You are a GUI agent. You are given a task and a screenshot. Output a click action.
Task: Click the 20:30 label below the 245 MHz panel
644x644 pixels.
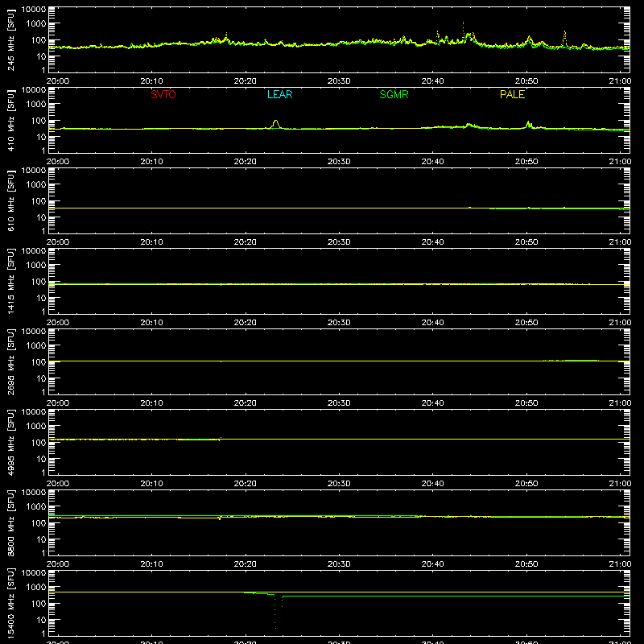pyautogui.click(x=339, y=81)
